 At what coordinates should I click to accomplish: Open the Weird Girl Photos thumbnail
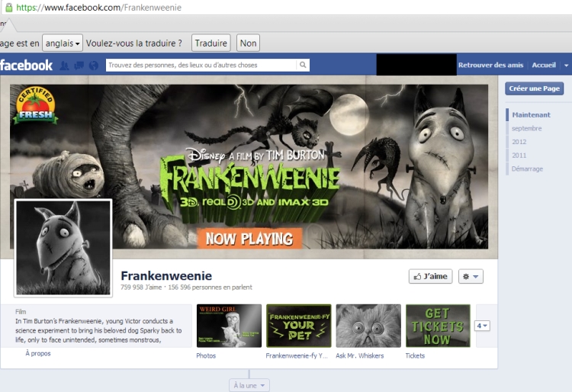[229, 326]
